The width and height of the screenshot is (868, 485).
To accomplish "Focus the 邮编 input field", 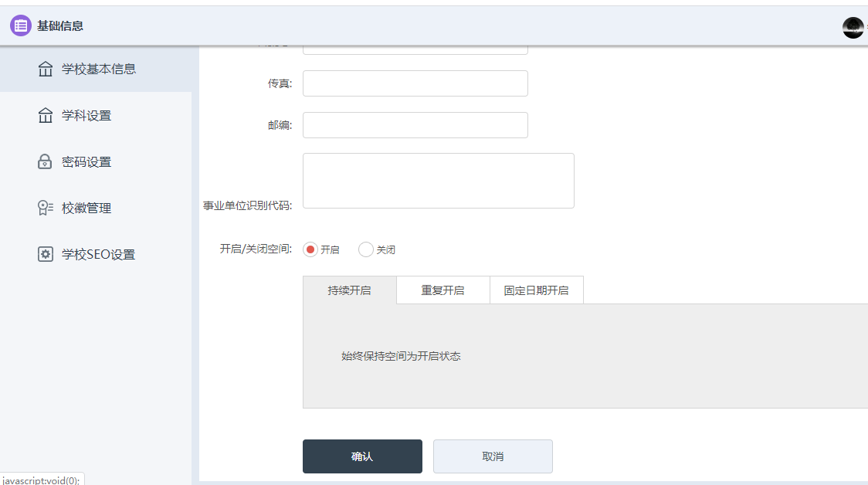I will click(415, 125).
